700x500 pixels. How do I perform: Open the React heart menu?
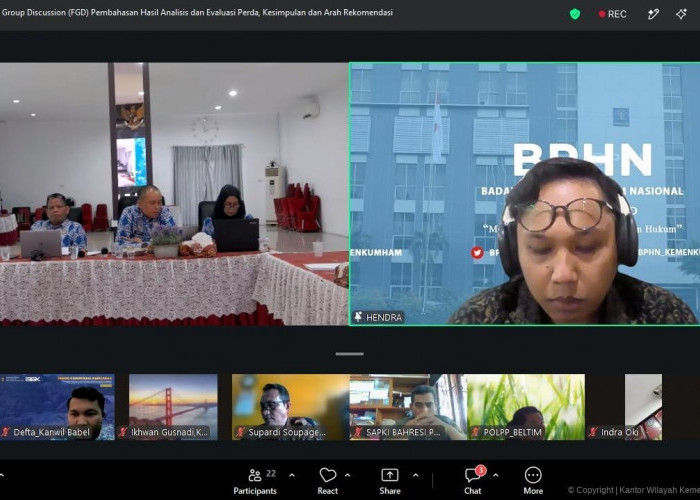[x=327, y=481]
